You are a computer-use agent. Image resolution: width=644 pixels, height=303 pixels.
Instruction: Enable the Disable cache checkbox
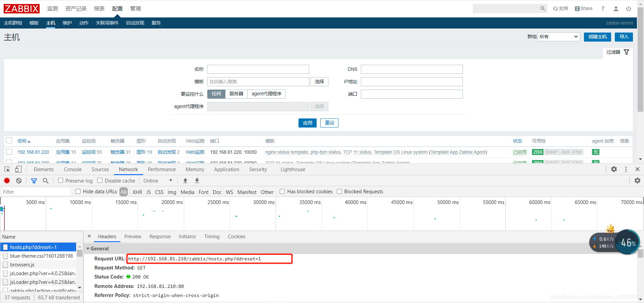pyautogui.click(x=100, y=181)
